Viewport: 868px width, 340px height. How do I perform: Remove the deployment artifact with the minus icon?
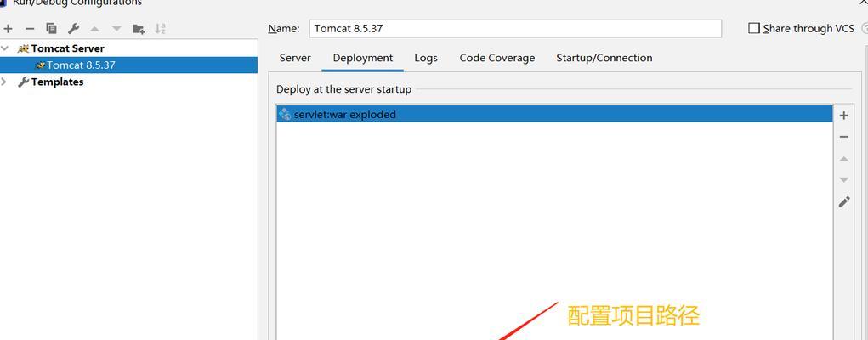(x=843, y=137)
